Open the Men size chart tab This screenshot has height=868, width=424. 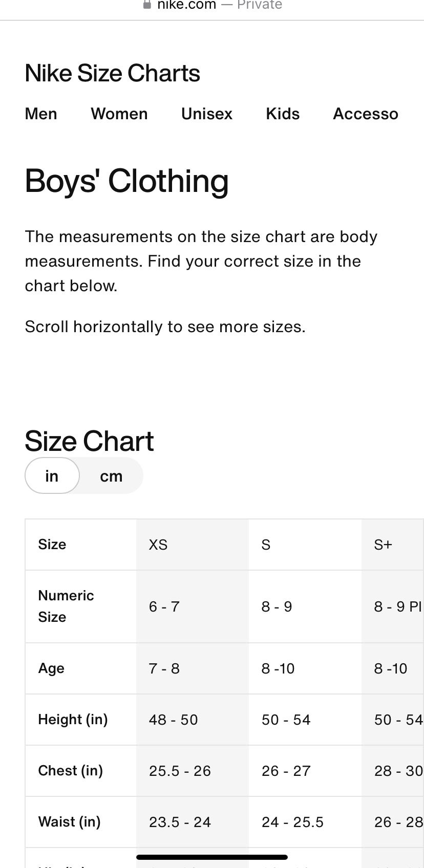[41, 114]
